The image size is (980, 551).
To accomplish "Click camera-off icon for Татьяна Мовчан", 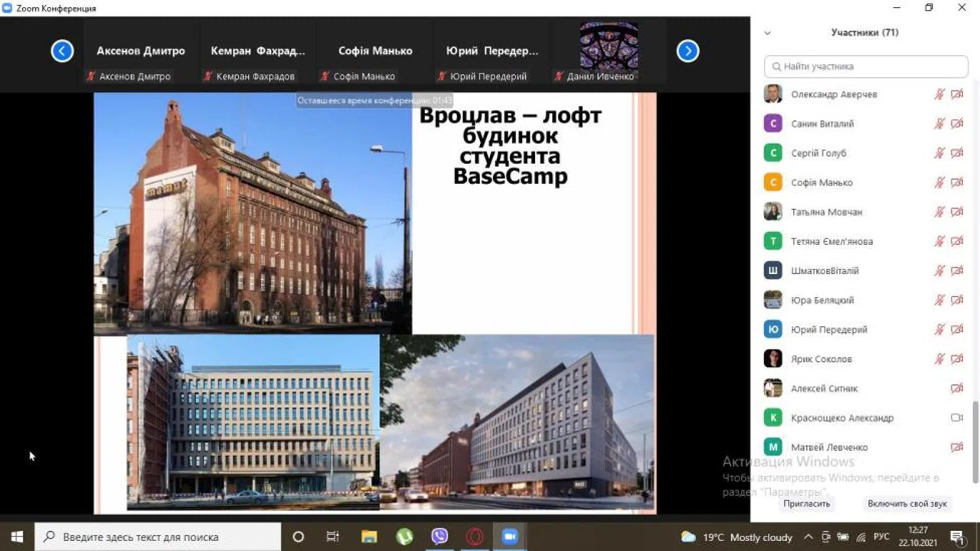I will pyautogui.click(x=957, y=212).
